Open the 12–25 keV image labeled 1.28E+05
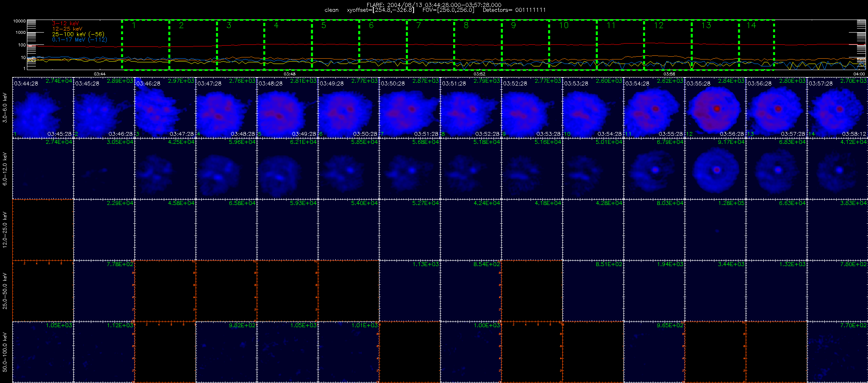This screenshot has height=383, width=868. (715, 230)
